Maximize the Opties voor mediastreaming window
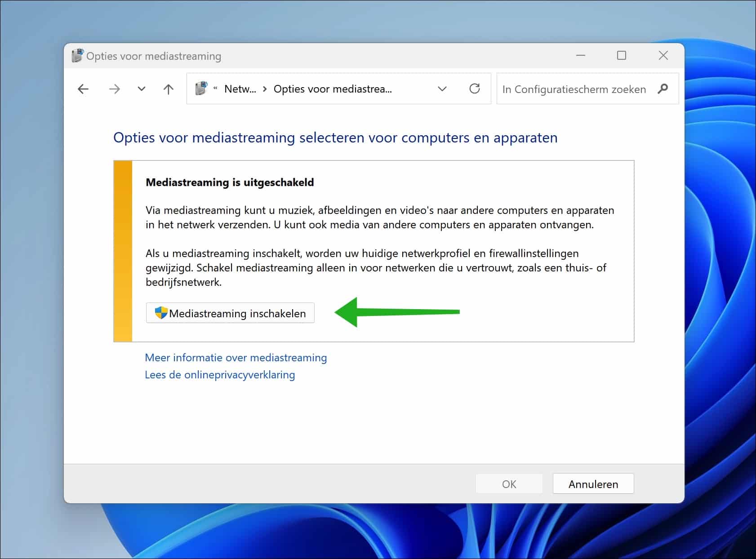The width and height of the screenshot is (756, 559). point(622,55)
